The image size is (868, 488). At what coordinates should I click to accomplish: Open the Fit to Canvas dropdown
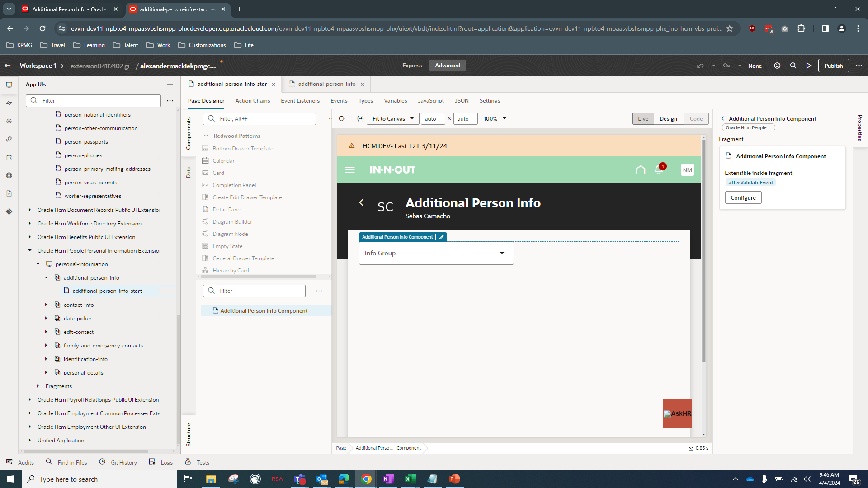(392, 118)
